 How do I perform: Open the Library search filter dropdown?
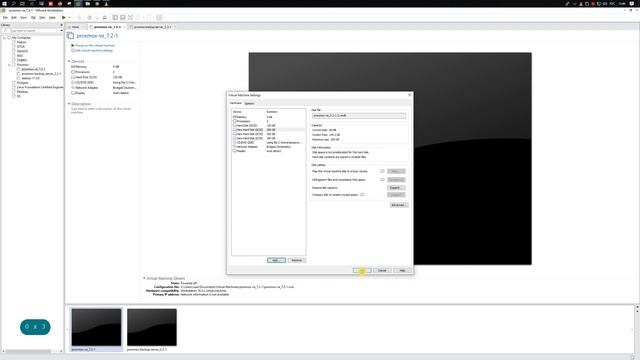tap(61, 31)
